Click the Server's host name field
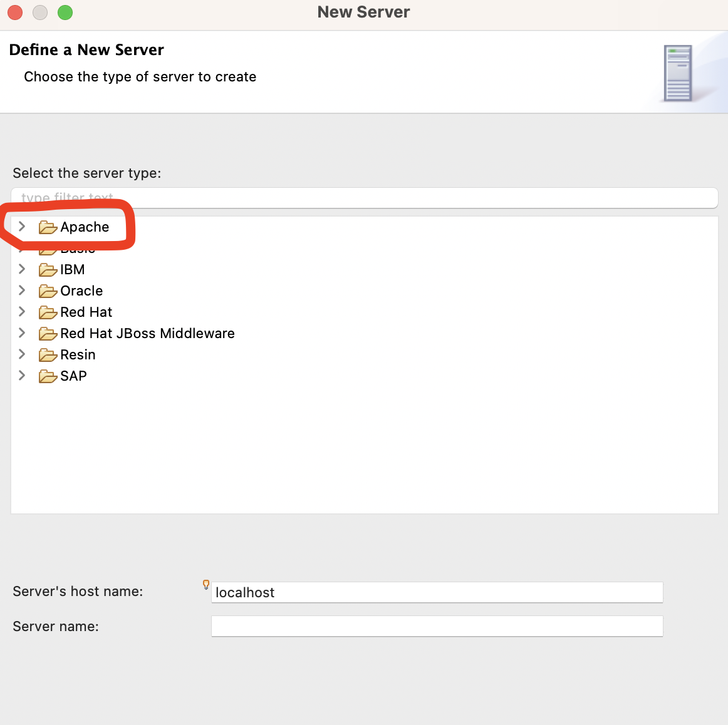728x725 pixels. click(x=437, y=592)
